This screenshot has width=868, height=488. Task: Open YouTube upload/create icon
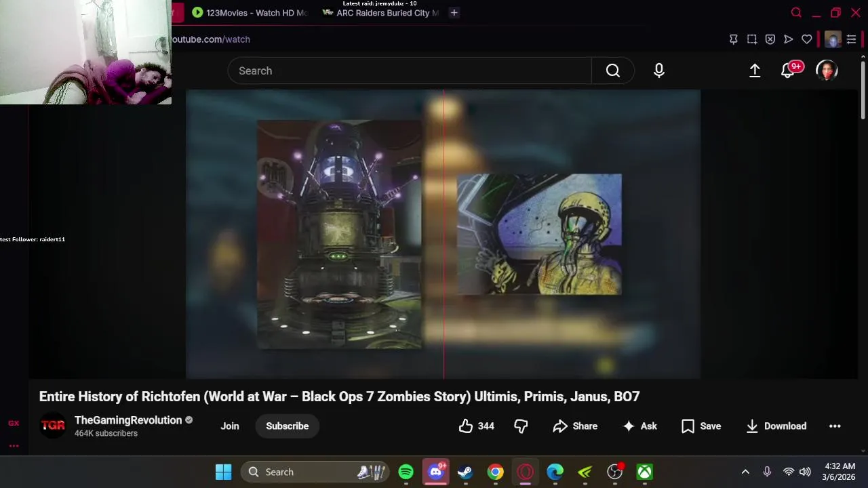(x=755, y=70)
